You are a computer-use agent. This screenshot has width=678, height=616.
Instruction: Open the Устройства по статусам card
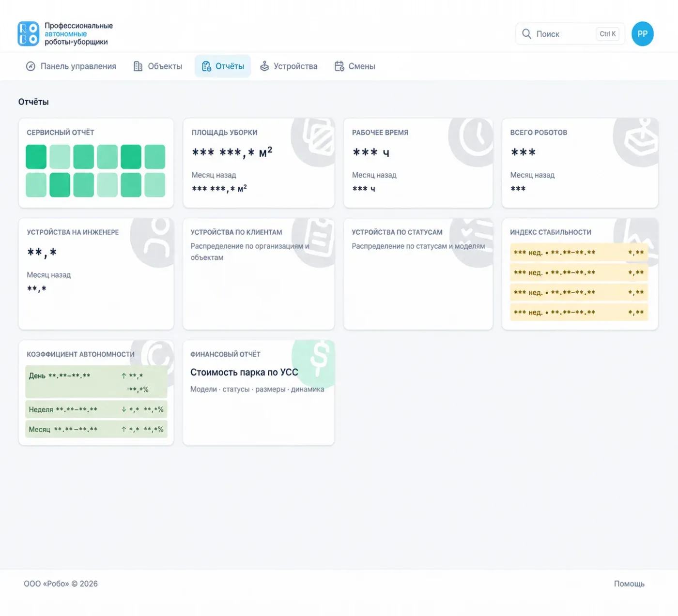pyautogui.click(x=418, y=274)
